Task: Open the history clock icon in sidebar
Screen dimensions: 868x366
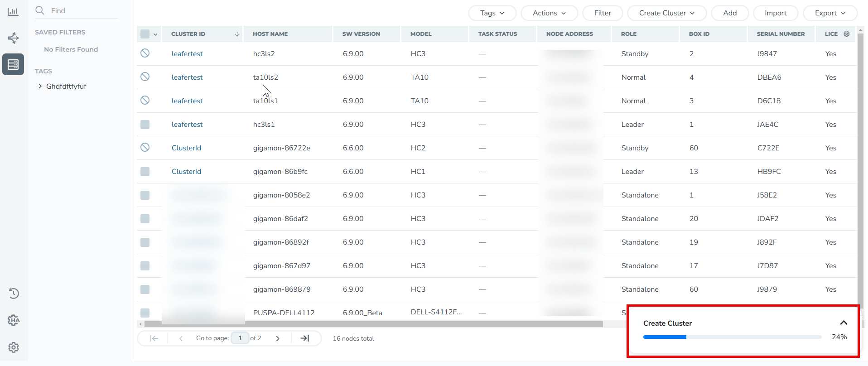Action: (14, 294)
